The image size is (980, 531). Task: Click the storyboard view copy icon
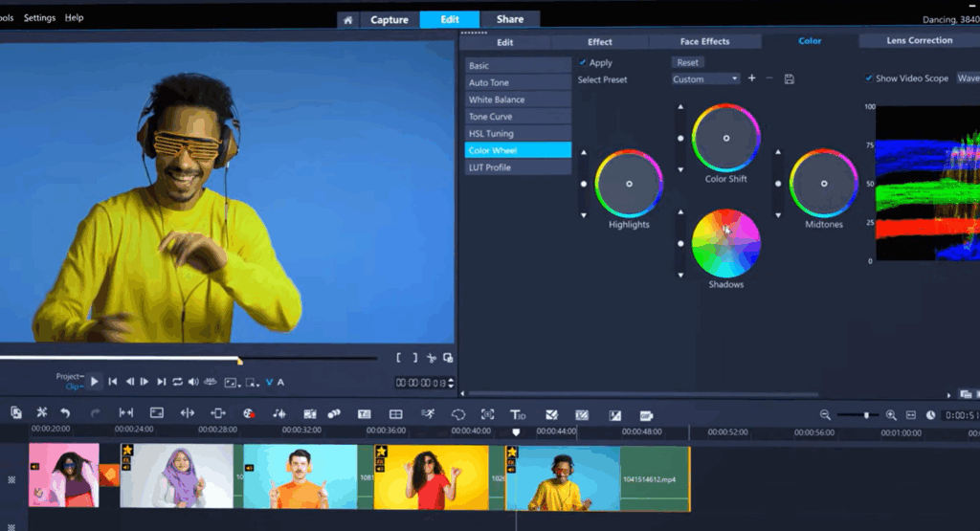click(x=16, y=412)
